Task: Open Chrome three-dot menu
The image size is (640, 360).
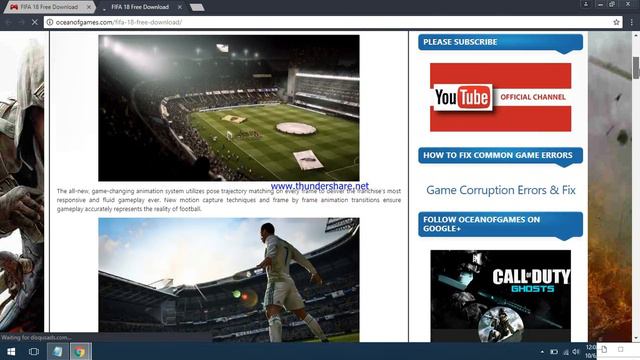Action: pos(631,22)
